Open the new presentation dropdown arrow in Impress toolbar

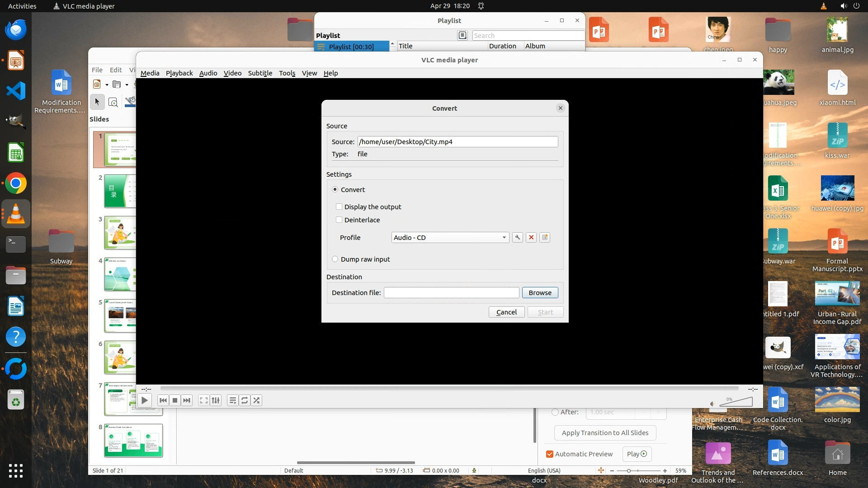click(x=107, y=84)
